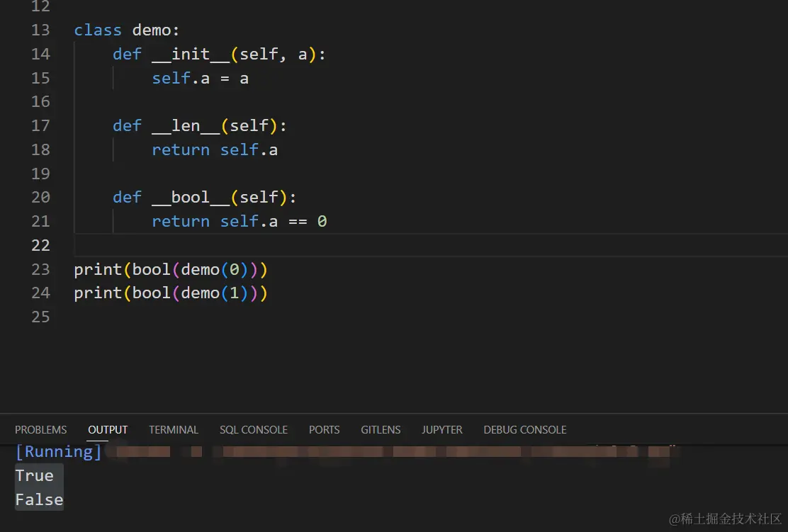Click the 'False' output line
The height and width of the screenshot is (532, 788).
point(39,500)
